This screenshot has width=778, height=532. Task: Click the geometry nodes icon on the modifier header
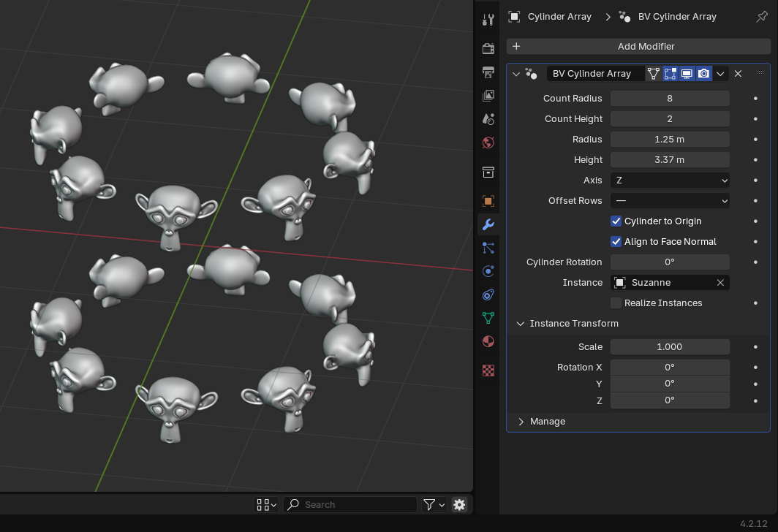pos(531,74)
